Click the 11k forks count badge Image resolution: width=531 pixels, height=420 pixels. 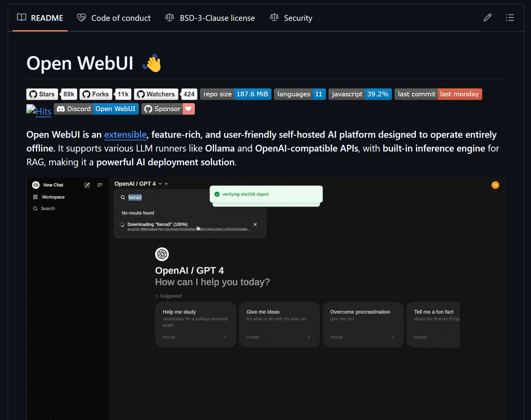(123, 94)
